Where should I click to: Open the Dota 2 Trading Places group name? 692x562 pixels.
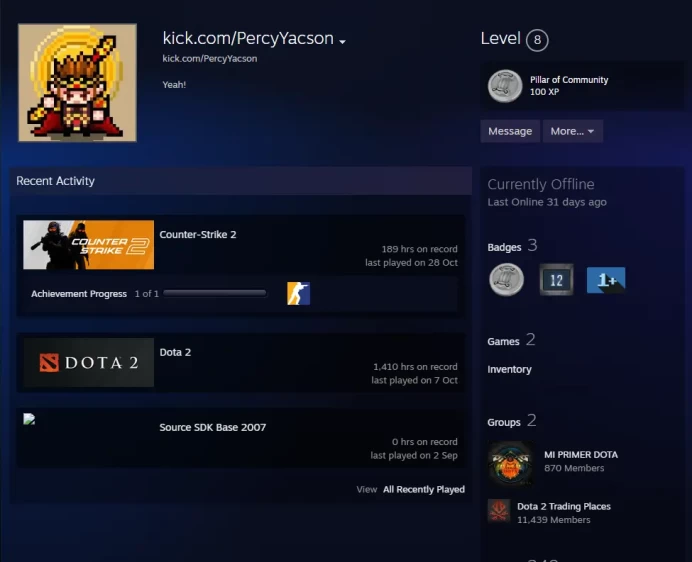click(x=564, y=506)
